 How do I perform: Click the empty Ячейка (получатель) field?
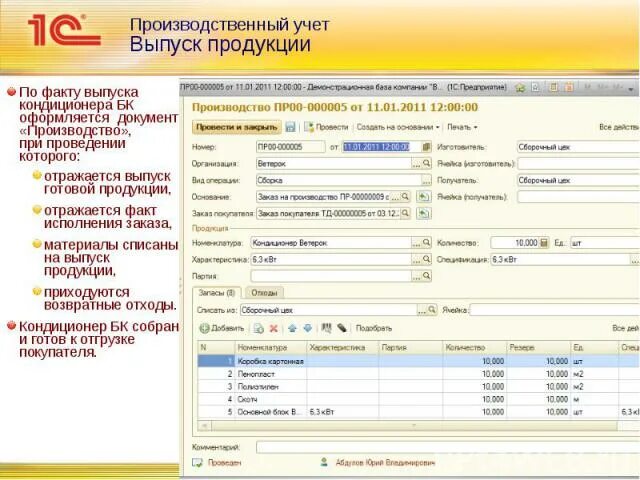pyautogui.click(x=578, y=197)
